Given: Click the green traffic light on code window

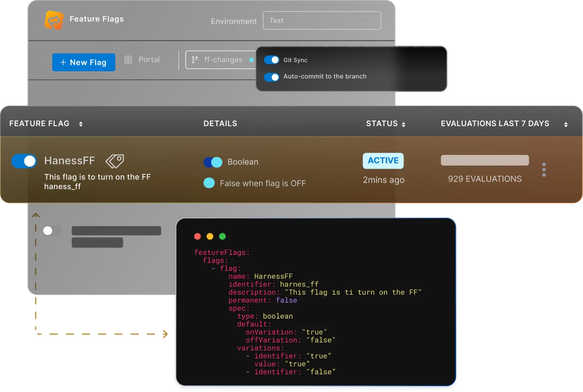Looking at the screenshot, I should click(x=222, y=236).
